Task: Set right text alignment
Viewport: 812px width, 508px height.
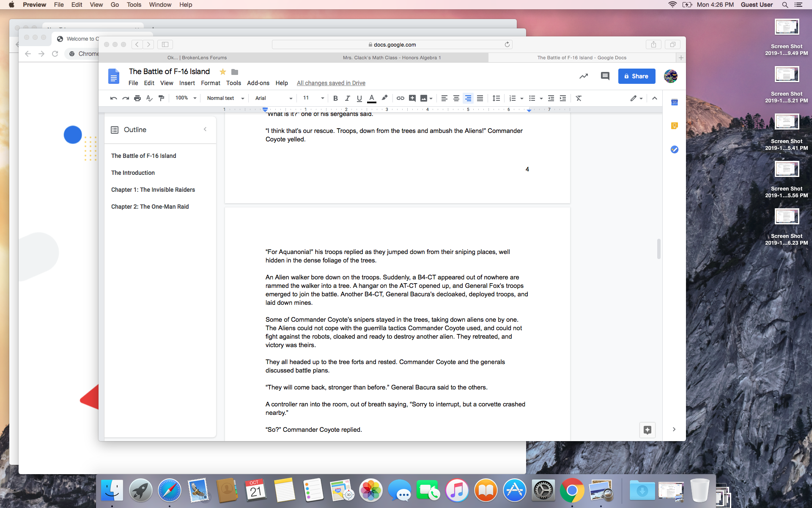Action: click(468, 98)
